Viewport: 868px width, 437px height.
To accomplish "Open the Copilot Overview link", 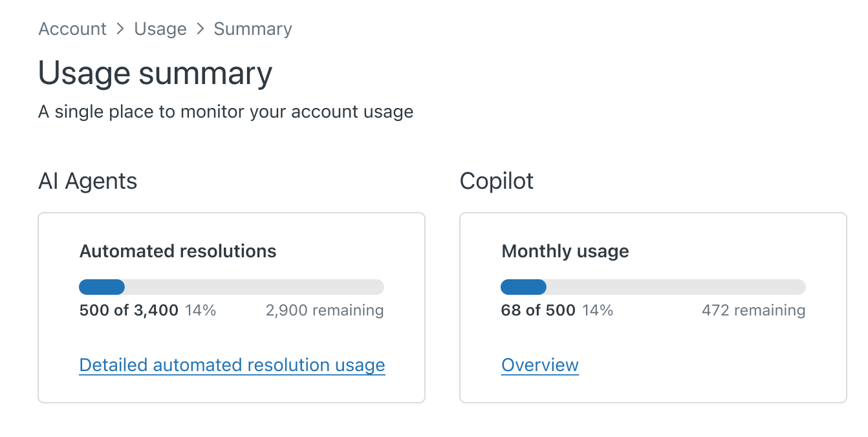I will coord(540,365).
